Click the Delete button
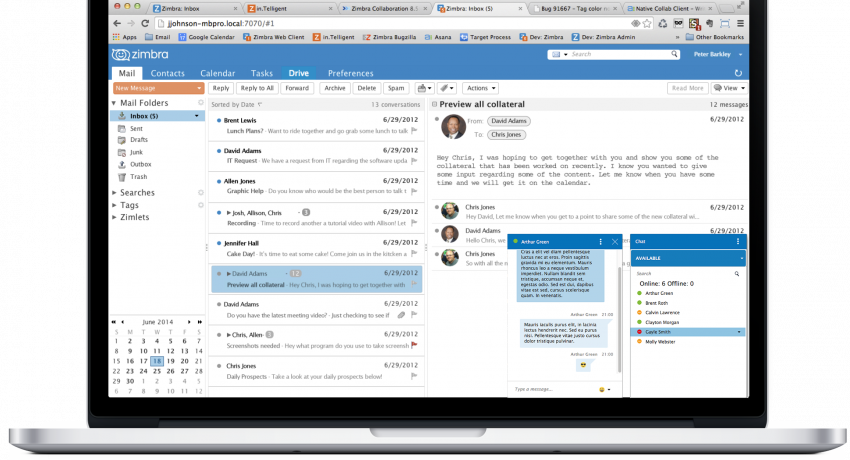Screen dimensions: 850x460 point(366,88)
